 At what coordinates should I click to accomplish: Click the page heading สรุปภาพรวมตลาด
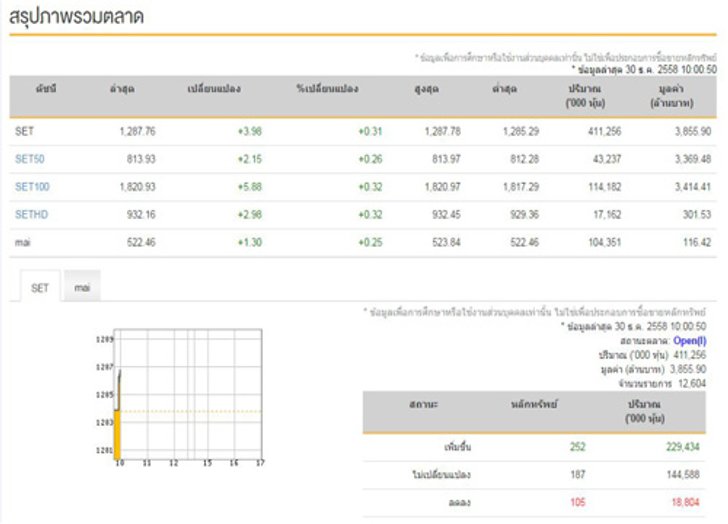tap(77, 17)
